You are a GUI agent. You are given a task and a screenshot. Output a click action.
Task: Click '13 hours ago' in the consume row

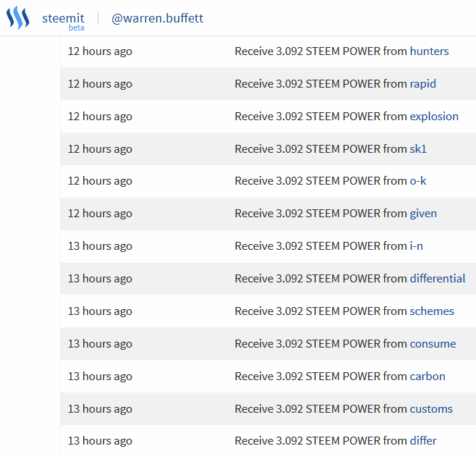point(100,344)
